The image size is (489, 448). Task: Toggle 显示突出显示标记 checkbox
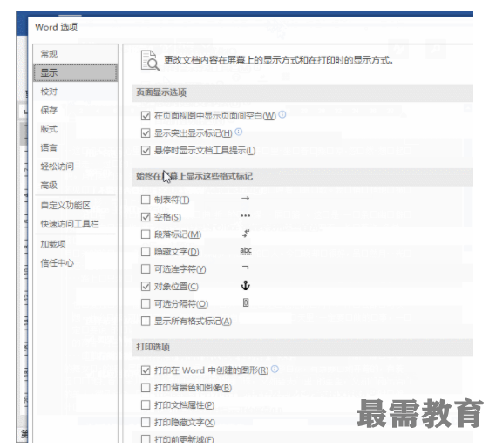[x=146, y=133]
